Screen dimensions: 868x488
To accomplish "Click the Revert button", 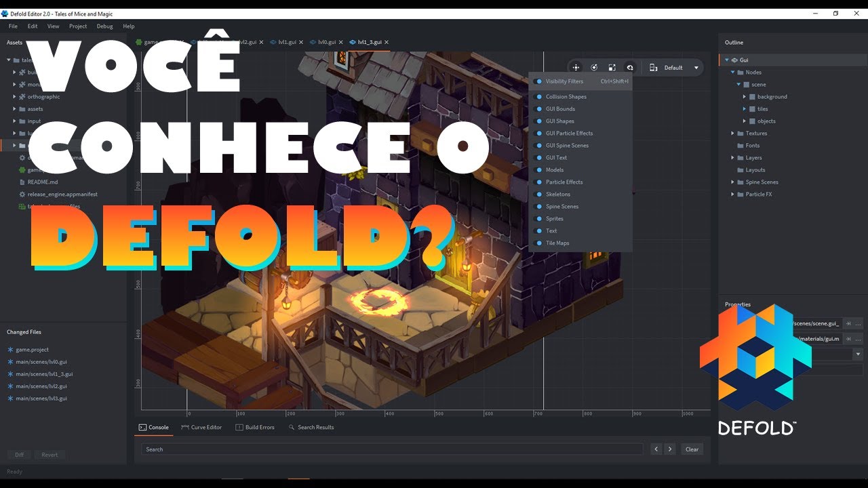I will (50, 455).
